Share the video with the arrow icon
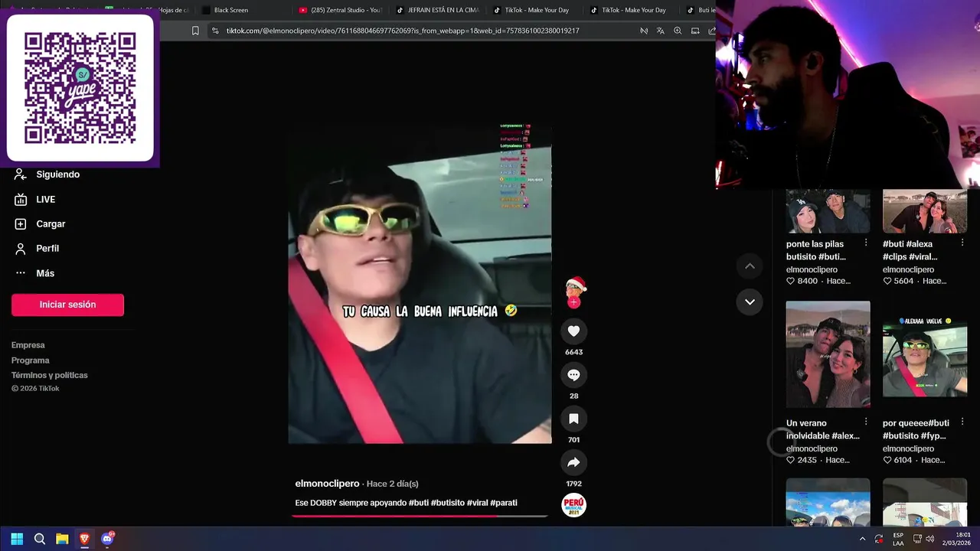The image size is (980, 551). click(x=573, y=462)
